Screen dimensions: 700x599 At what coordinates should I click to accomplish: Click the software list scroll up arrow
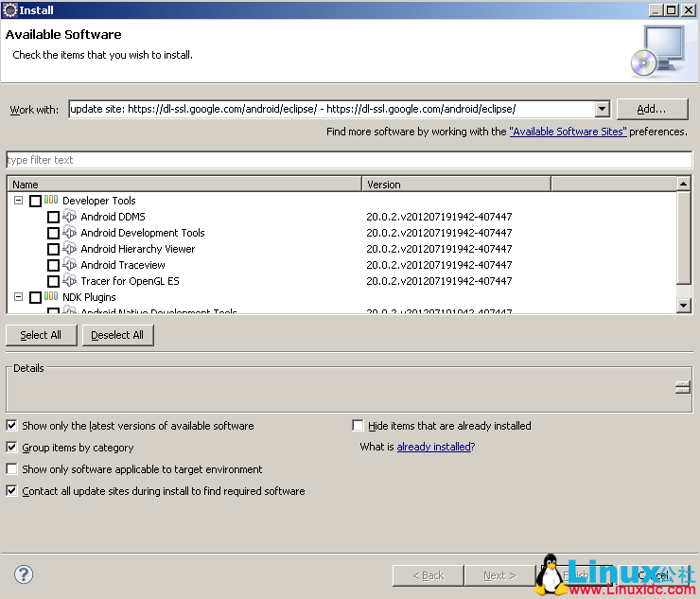pos(684,184)
